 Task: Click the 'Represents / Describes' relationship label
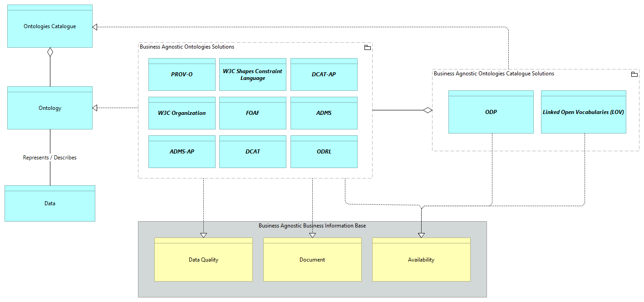(x=50, y=158)
